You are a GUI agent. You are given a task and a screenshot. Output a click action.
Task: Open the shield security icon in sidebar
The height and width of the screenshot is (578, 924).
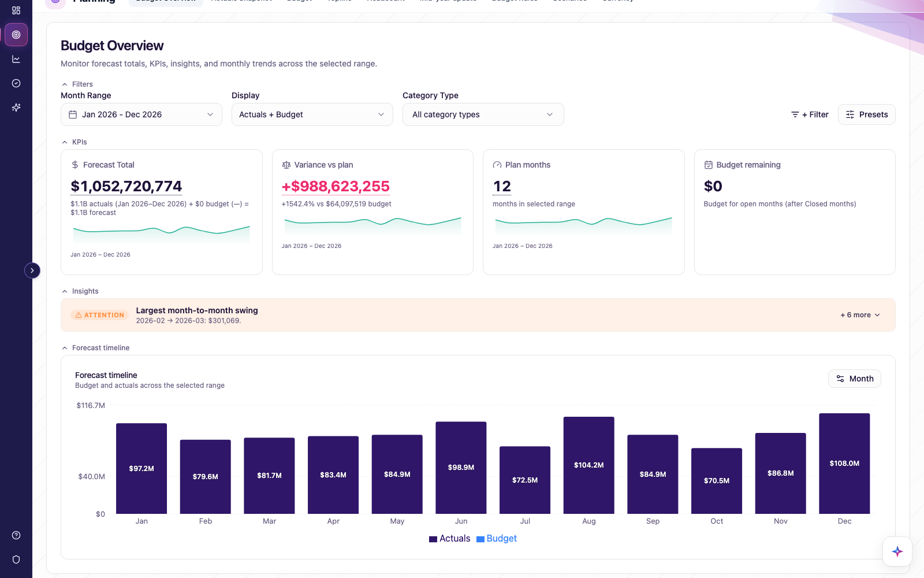pyautogui.click(x=16, y=560)
